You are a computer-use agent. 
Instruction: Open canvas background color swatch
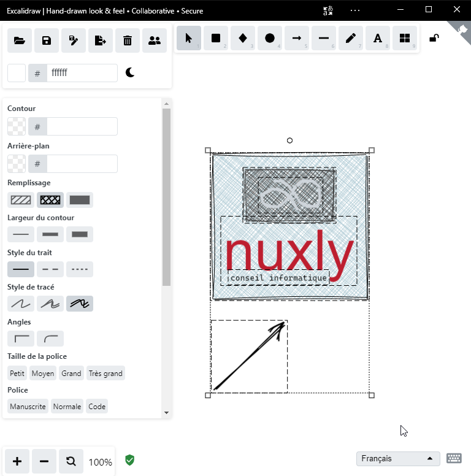pyautogui.click(x=17, y=73)
